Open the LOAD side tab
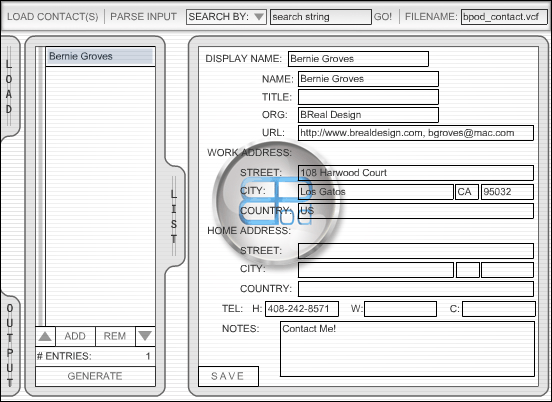 [9, 87]
